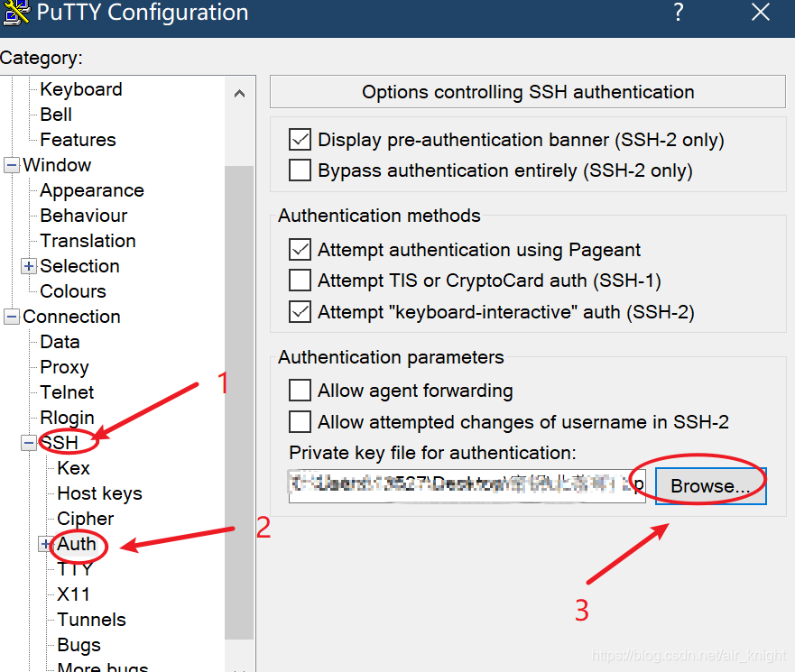The height and width of the screenshot is (672, 795).
Task: Click the PuTTY application icon in title bar
Action: 16,12
